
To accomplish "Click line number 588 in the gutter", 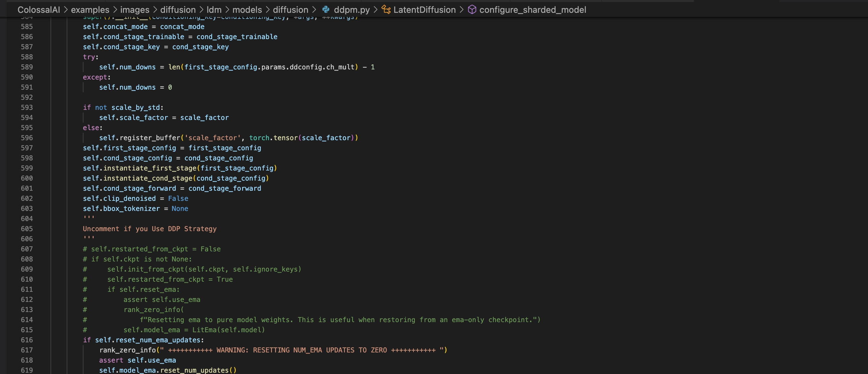I will (x=27, y=57).
